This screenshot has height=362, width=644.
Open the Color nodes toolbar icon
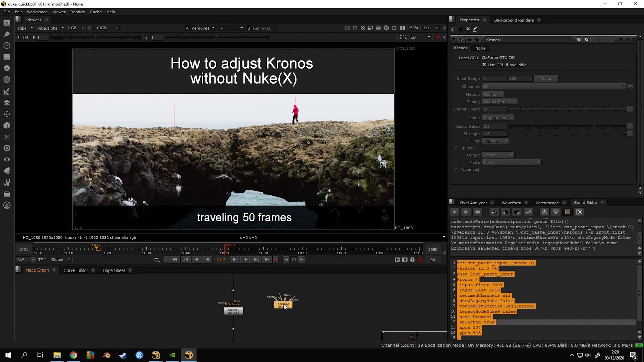click(7, 68)
